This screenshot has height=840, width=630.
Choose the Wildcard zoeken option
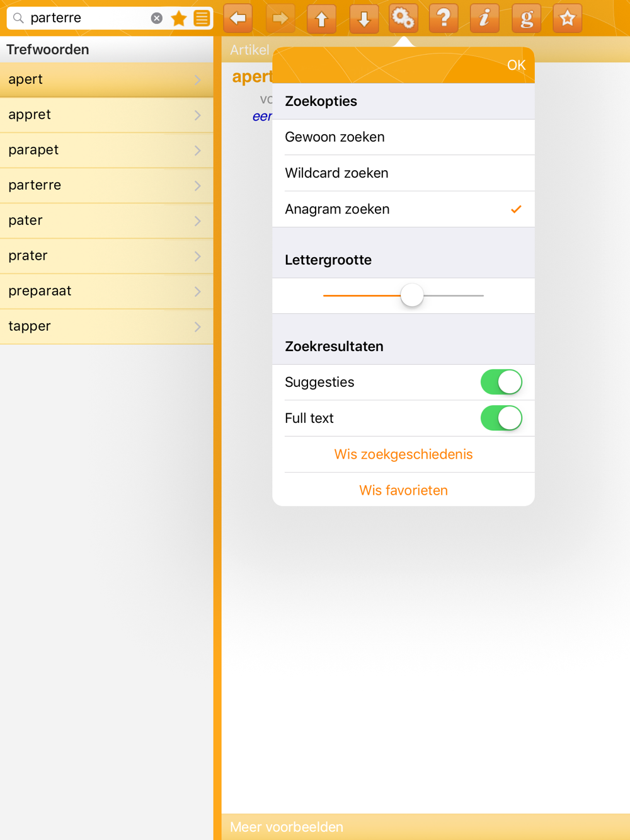pos(403,173)
